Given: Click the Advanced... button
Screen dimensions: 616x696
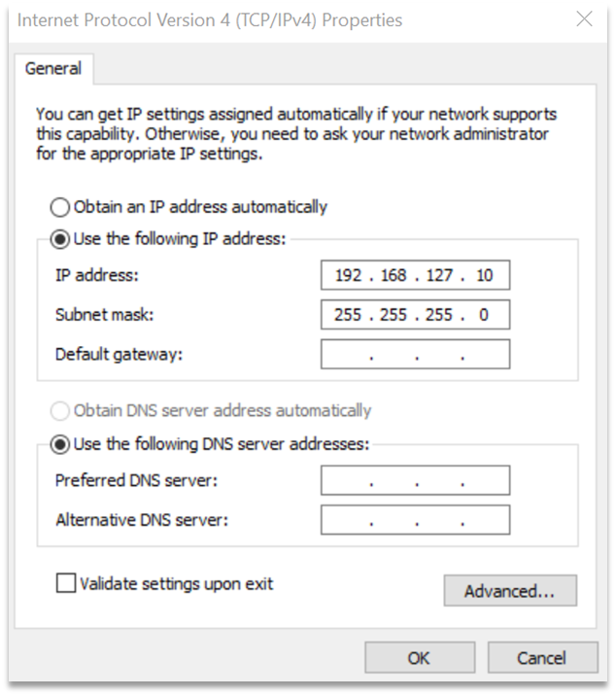Looking at the screenshot, I should (510, 591).
